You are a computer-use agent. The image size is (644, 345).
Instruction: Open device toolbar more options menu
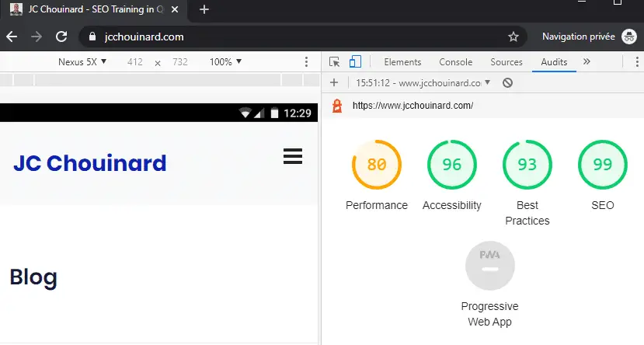[x=306, y=62]
